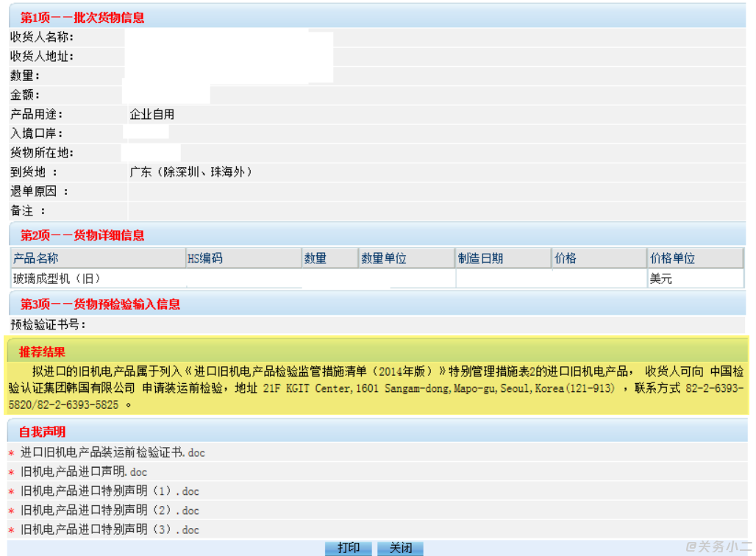Click the 打印 (Print) button
This screenshot has height=556, width=756.
(x=349, y=548)
